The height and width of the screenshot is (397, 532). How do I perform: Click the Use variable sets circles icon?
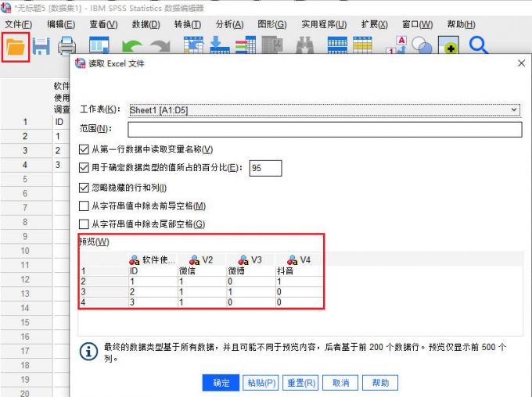pyautogui.click(x=422, y=45)
